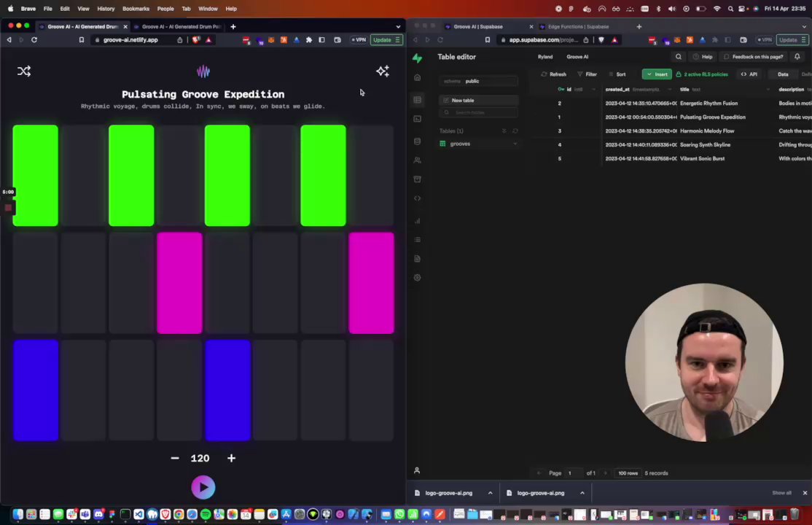This screenshot has width=812, height=525.
Task: Open macOS History menu
Action: pos(106,9)
